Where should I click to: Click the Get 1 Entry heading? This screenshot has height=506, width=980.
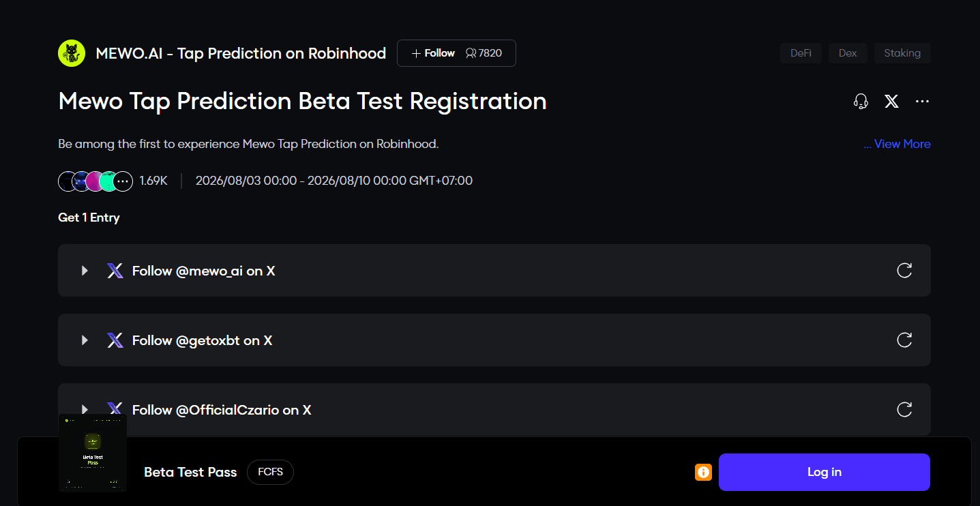89,218
